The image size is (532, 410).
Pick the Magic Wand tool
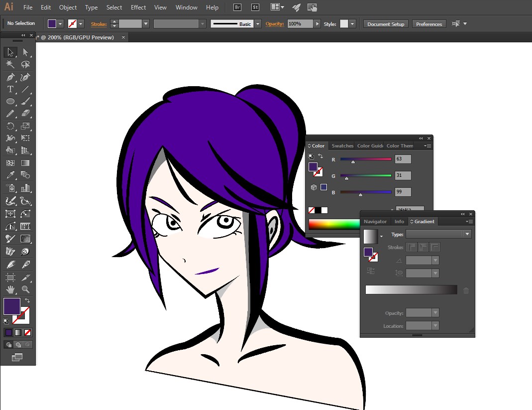click(x=10, y=64)
